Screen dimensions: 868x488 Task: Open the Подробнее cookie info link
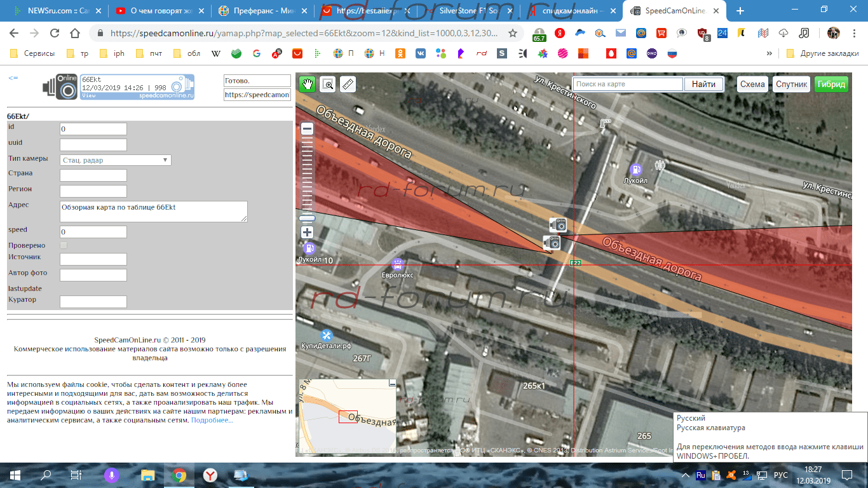point(212,420)
